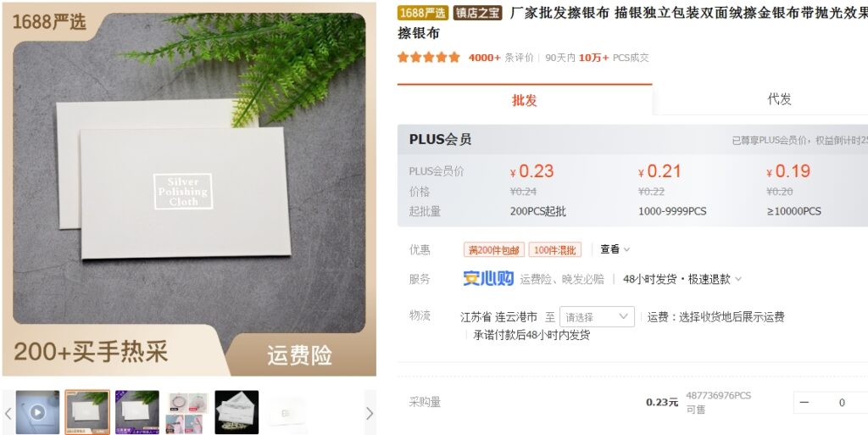Click the 安心购 service logo
This screenshot has width=868, height=435.
[488, 279]
